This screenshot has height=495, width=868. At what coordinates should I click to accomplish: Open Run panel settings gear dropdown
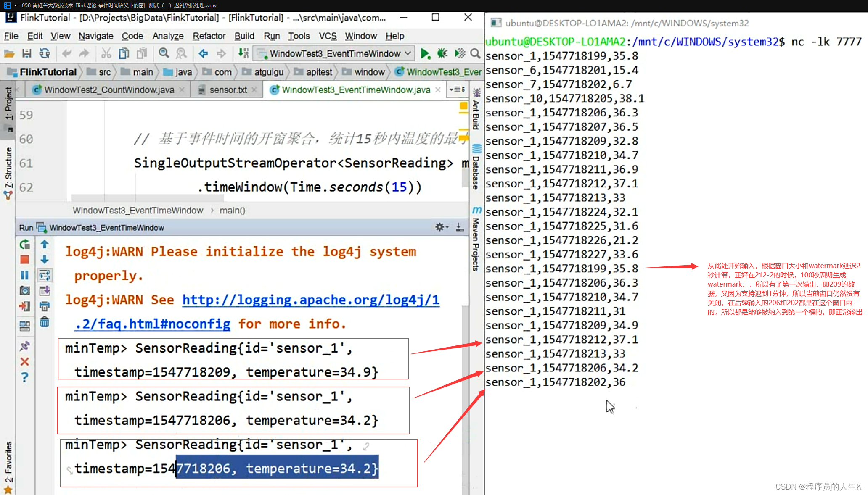pyautogui.click(x=441, y=227)
